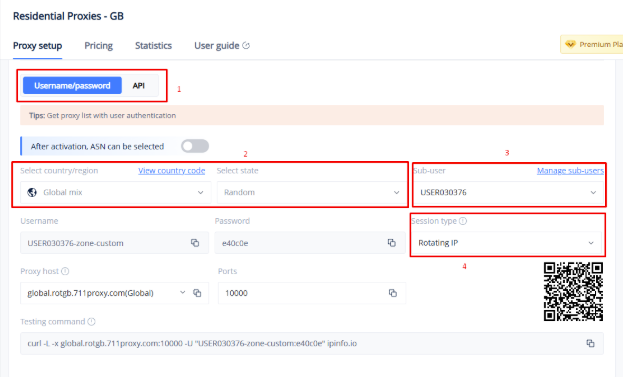Screen dimensions: 627x378
Task: Click the Ports input field
Action: point(312,293)
